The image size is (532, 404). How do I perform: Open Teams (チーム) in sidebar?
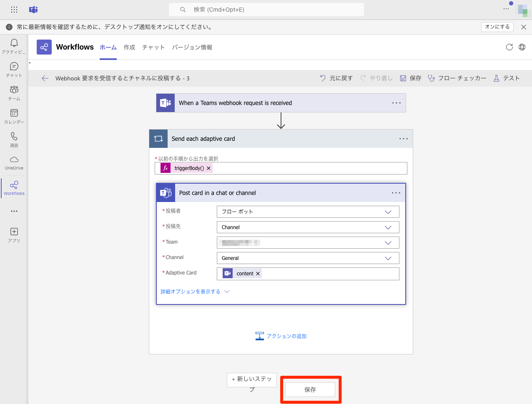tap(14, 93)
